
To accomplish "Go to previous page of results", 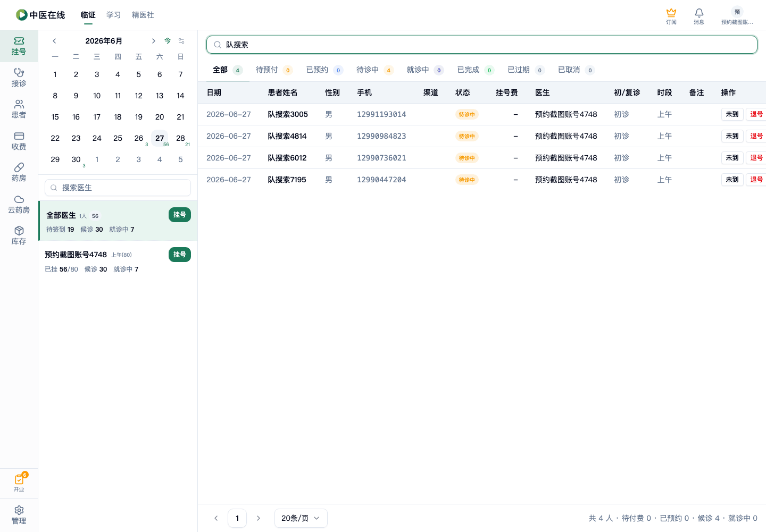I will (x=216, y=518).
